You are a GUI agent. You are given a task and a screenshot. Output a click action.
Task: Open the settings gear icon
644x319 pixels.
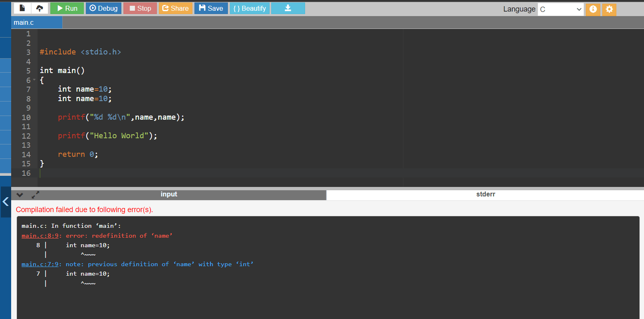(x=609, y=9)
